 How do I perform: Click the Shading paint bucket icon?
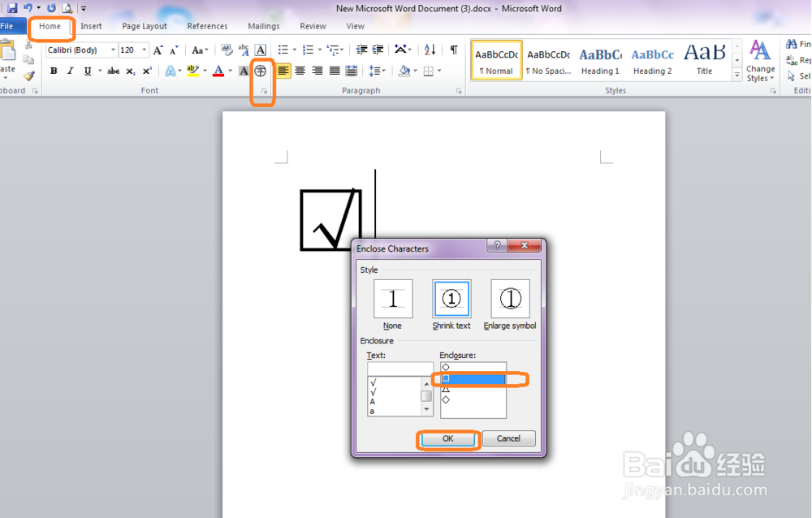click(x=404, y=71)
